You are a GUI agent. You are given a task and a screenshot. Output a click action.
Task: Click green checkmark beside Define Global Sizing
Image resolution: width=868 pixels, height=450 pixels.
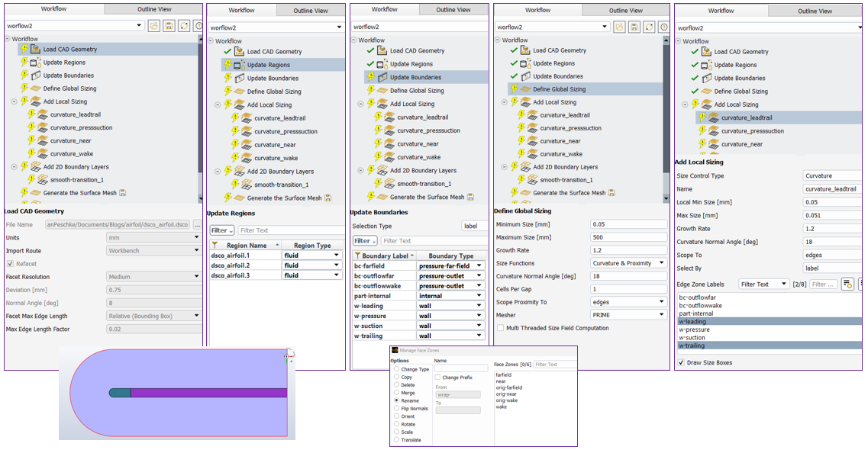click(695, 92)
